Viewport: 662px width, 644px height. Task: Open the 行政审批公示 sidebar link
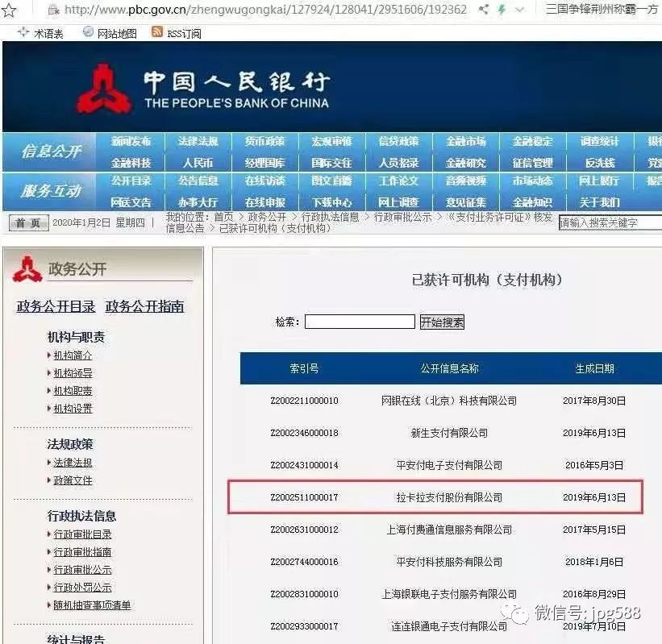[82, 570]
